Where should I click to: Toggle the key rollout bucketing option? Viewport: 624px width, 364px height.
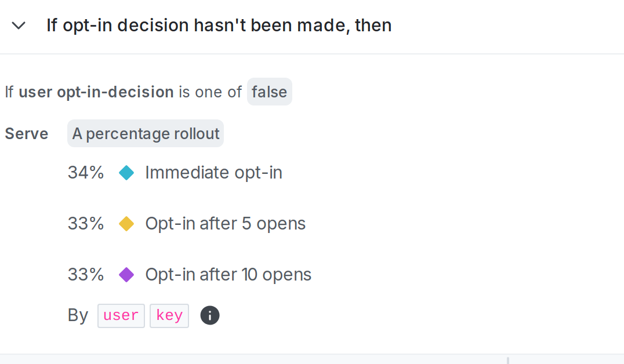point(169,315)
